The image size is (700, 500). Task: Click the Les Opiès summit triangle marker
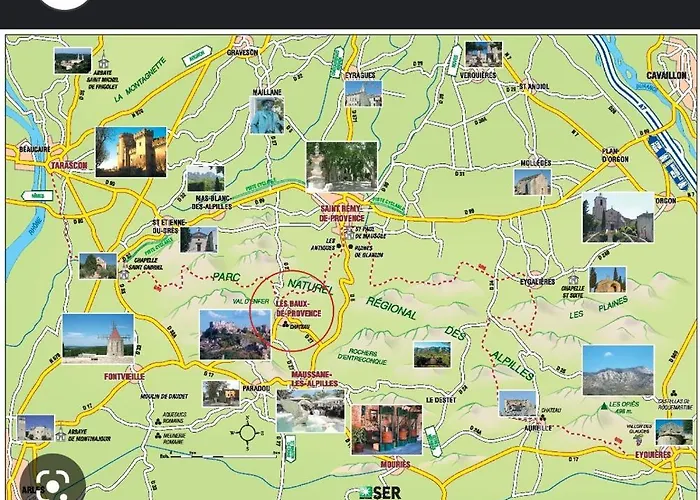coord(604,406)
